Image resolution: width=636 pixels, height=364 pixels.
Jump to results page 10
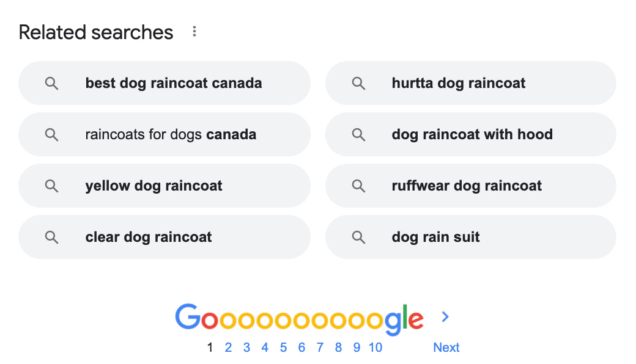coord(375,348)
